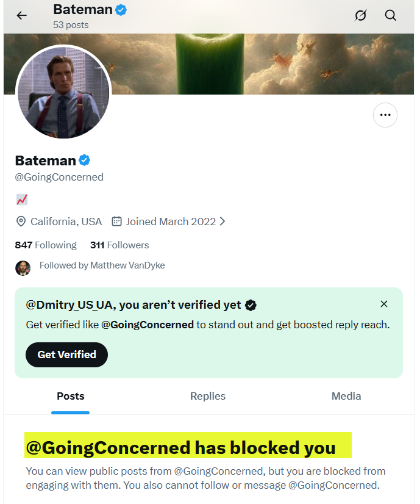Screen dimensions: 420x504
Task: Select the Posts tab
Action: coord(71,396)
